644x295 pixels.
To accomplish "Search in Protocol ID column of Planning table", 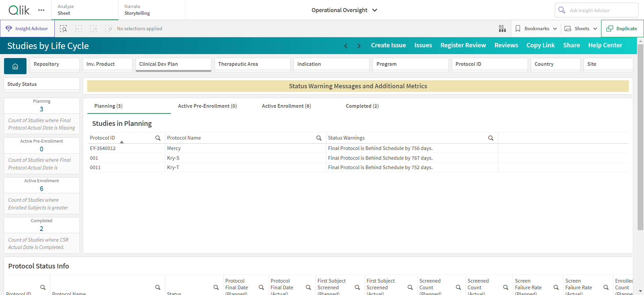I will (158, 138).
